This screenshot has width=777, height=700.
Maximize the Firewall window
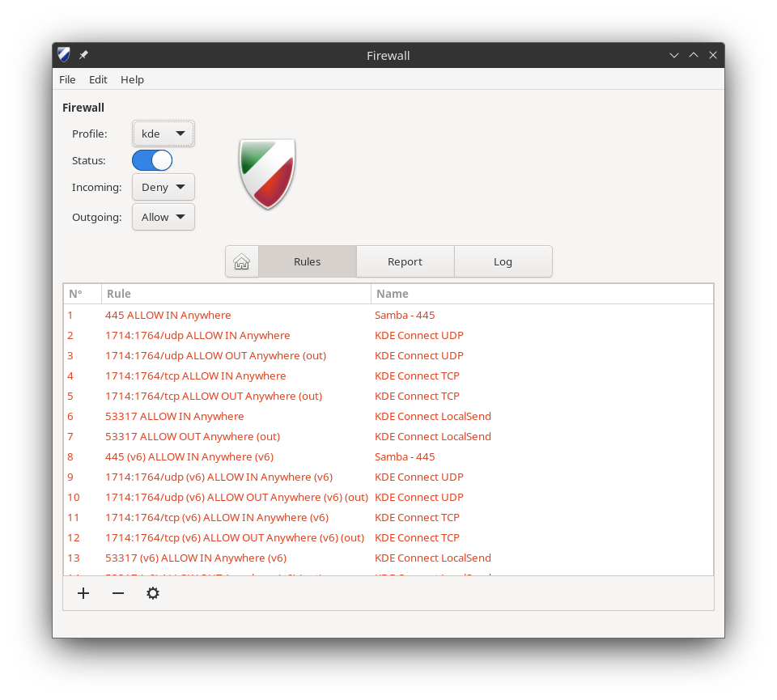pos(694,55)
